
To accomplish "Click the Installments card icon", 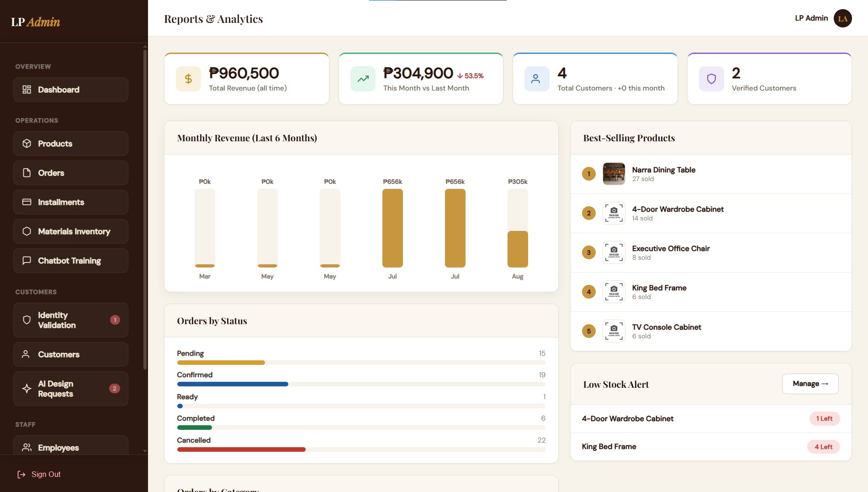I will click(x=27, y=202).
